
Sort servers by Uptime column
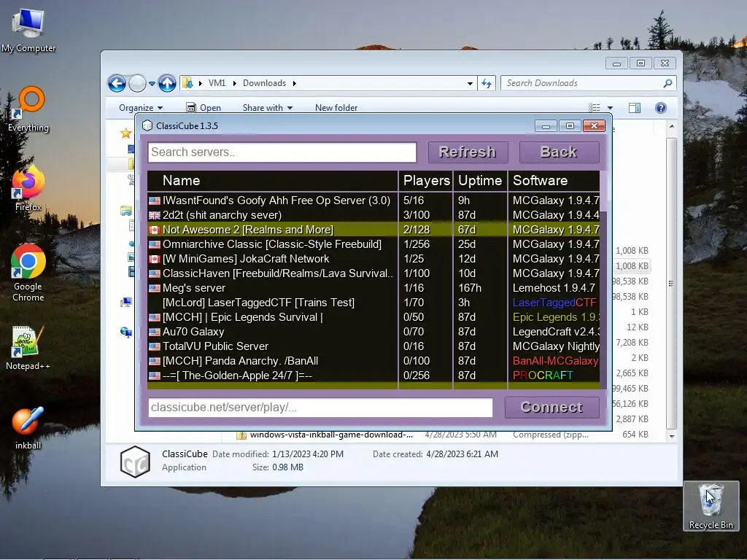[x=480, y=181]
